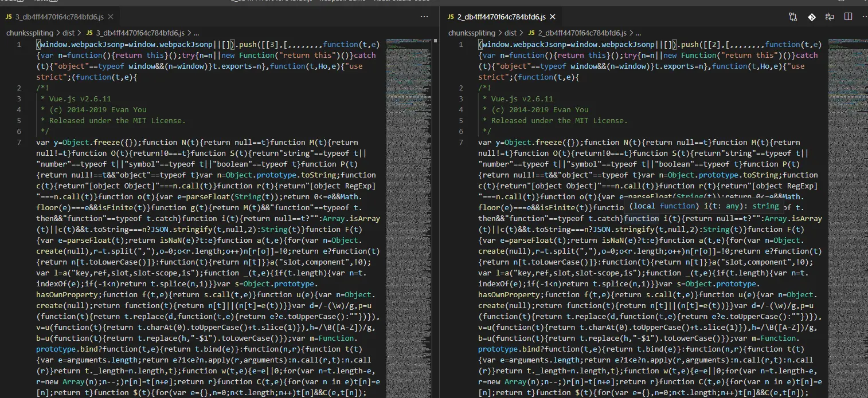Click the Split Editor icon
The image size is (868, 398).
click(848, 17)
